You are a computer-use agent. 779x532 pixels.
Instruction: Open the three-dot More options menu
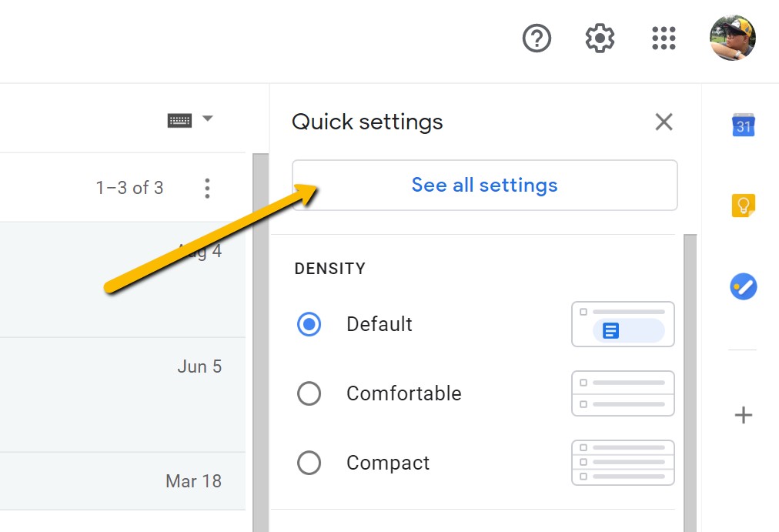pos(207,189)
